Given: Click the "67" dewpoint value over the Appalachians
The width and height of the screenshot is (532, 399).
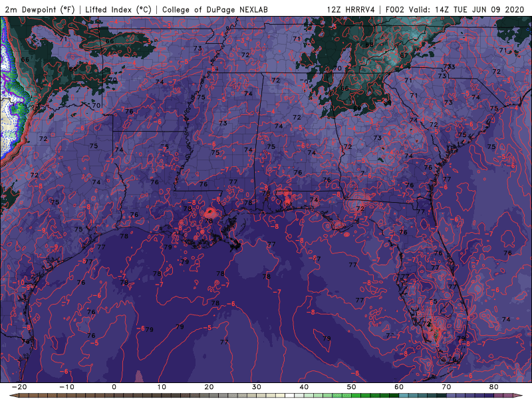Looking at the screenshot, I should pyautogui.click(x=404, y=56).
